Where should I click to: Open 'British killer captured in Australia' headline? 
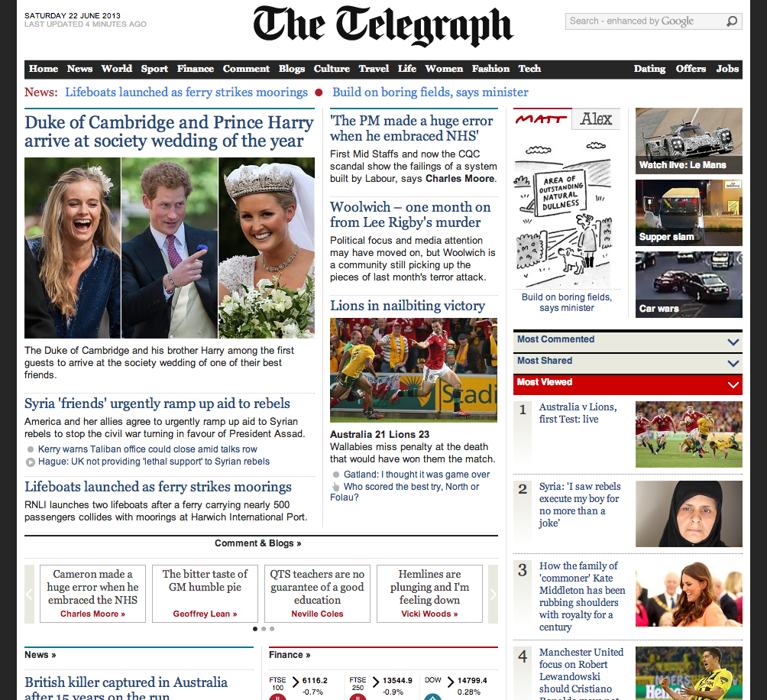coord(126,687)
